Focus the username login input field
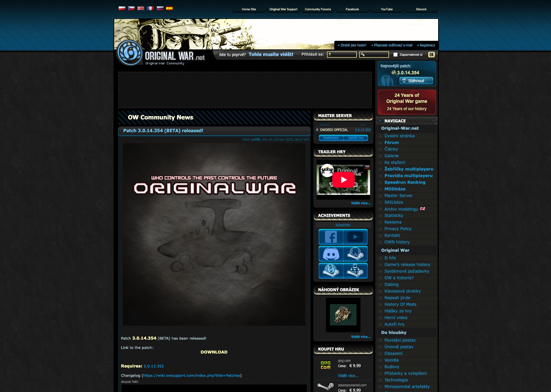This screenshot has height=392, width=551. [x=342, y=55]
